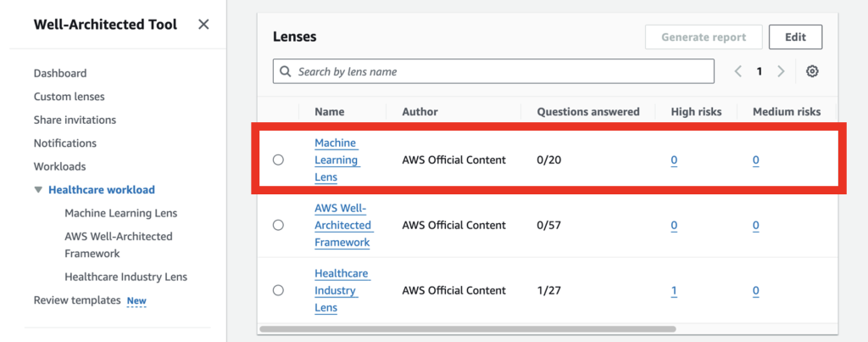Open Workloads in the sidebar
Image resolution: width=868 pixels, height=342 pixels.
pyautogui.click(x=60, y=166)
